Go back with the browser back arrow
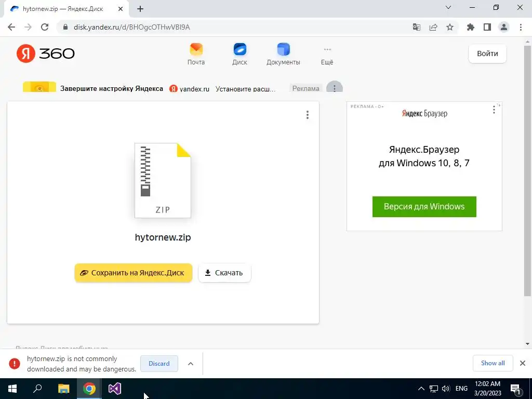 pos(11,27)
